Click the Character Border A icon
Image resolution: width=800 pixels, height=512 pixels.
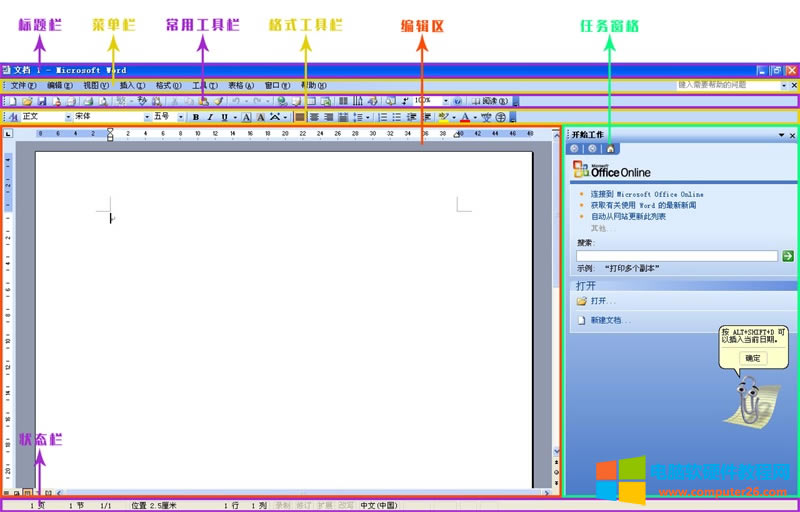click(246, 117)
